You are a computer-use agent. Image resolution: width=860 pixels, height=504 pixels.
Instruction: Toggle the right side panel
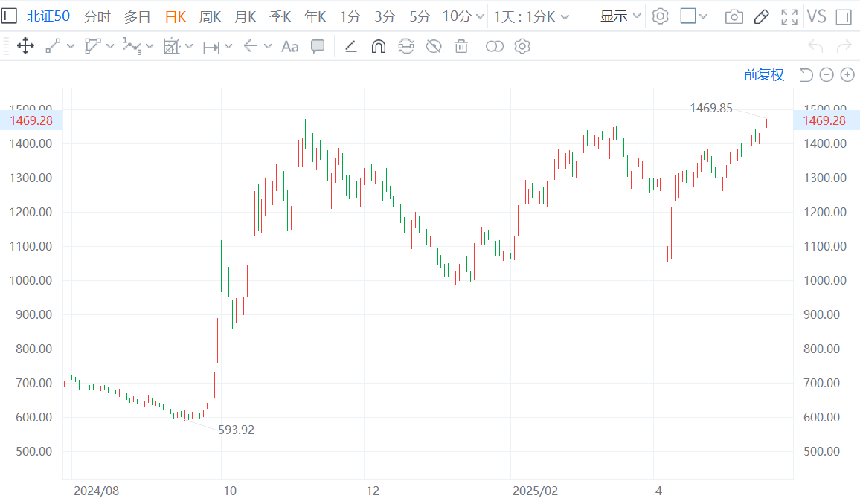coord(844,16)
